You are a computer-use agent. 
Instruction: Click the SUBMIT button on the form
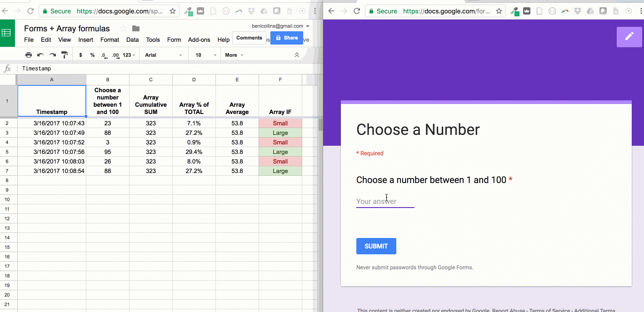click(x=376, y=246)
